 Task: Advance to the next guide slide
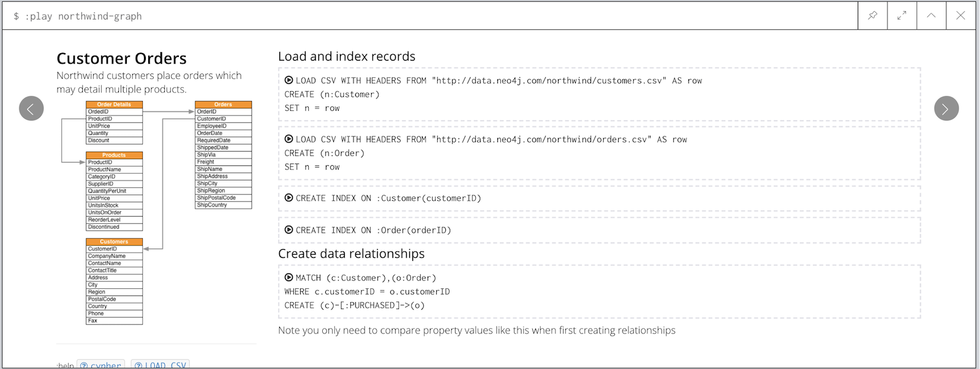tap(946, 108)
